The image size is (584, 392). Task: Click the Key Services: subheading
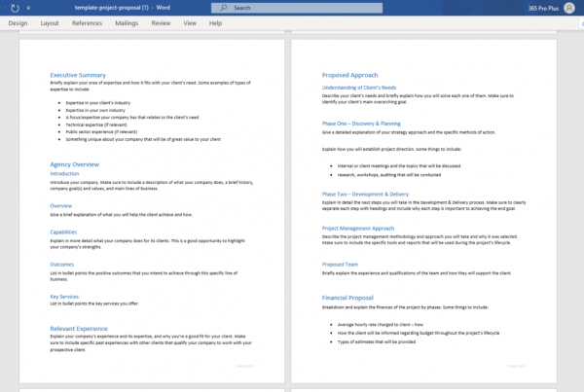[x=65, y=297]
